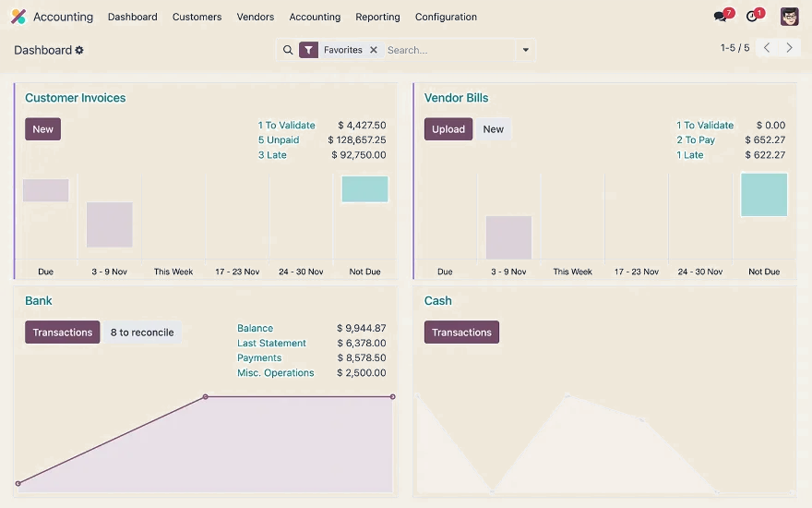Click the $ 92,750.00 late amount
This screenshot has width=812, height=508.
tap(359, 155)
